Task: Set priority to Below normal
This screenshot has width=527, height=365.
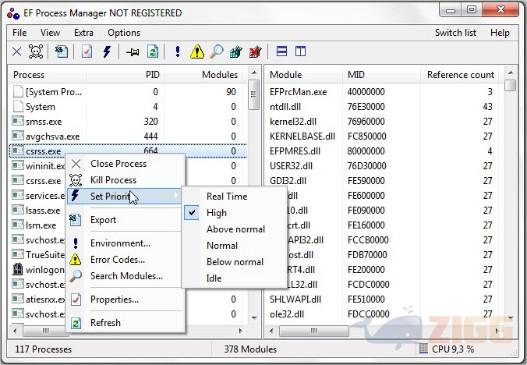Action: pos(234,262)
